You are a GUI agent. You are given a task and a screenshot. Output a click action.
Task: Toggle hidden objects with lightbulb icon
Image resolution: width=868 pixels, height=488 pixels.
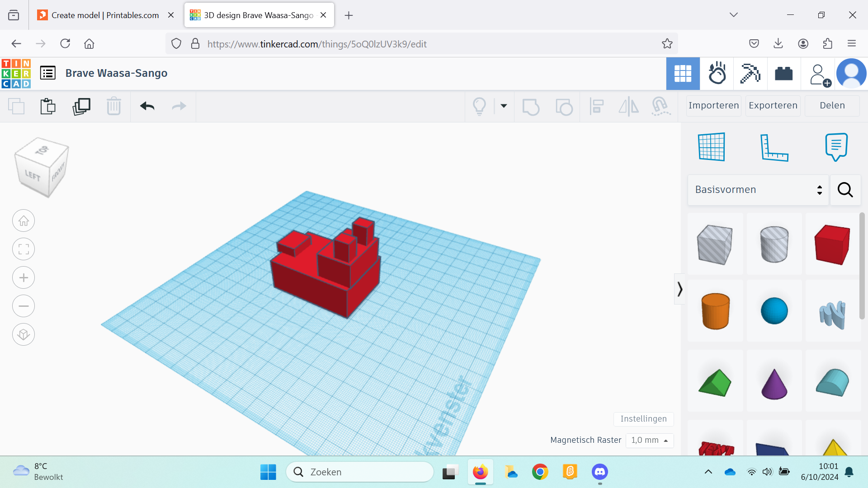tap(480, 106)
